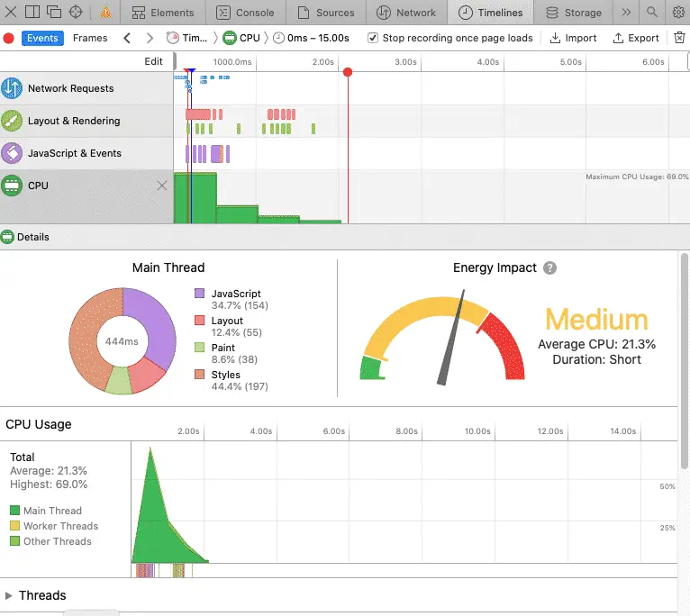Dock inspector to side of window
Screen dimensions: 690x616
point(32,12)
